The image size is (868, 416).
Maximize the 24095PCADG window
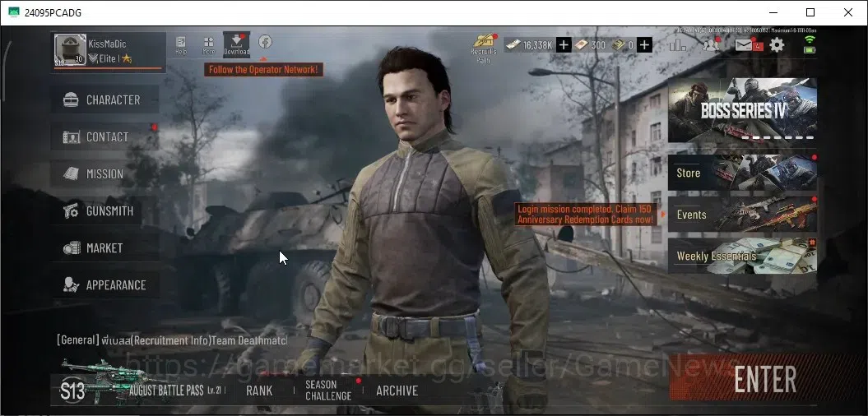point(810,12)
